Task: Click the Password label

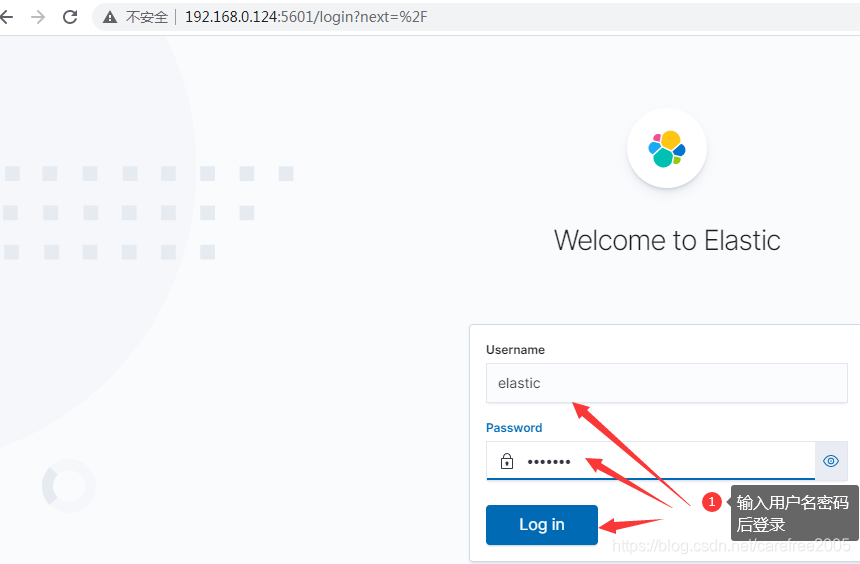Action: pyautogui.click(x=514, y=427)
